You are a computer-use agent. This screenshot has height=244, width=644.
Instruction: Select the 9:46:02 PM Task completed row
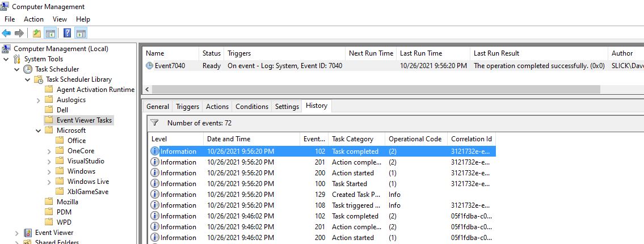coord(322,216)
